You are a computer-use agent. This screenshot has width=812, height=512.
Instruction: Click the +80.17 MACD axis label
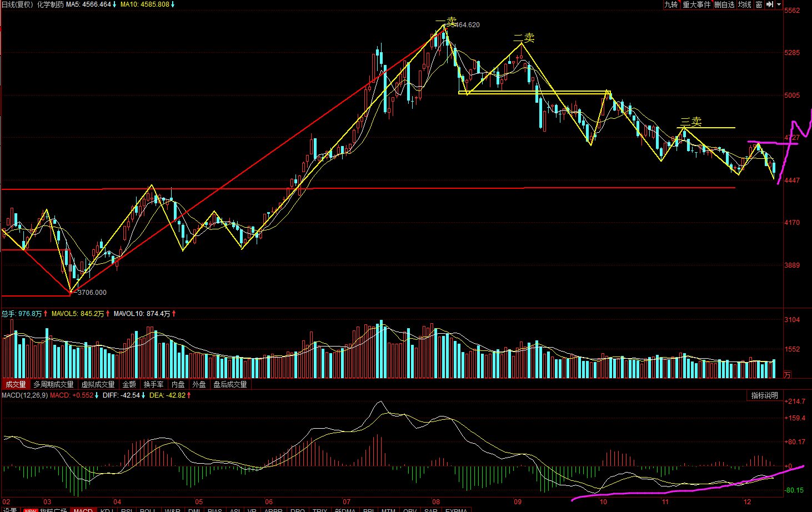[794, 443]
